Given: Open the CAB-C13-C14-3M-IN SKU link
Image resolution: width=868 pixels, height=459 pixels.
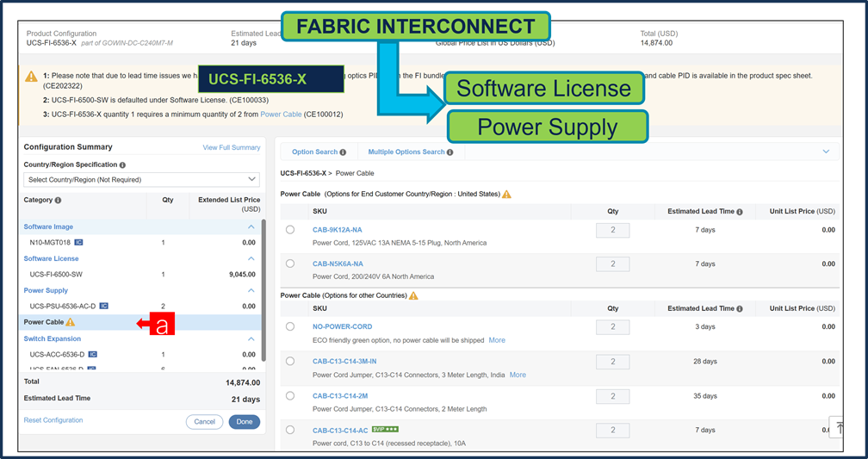Looking at the screenshot, I should pyautogui.click(x=344, y=362).
